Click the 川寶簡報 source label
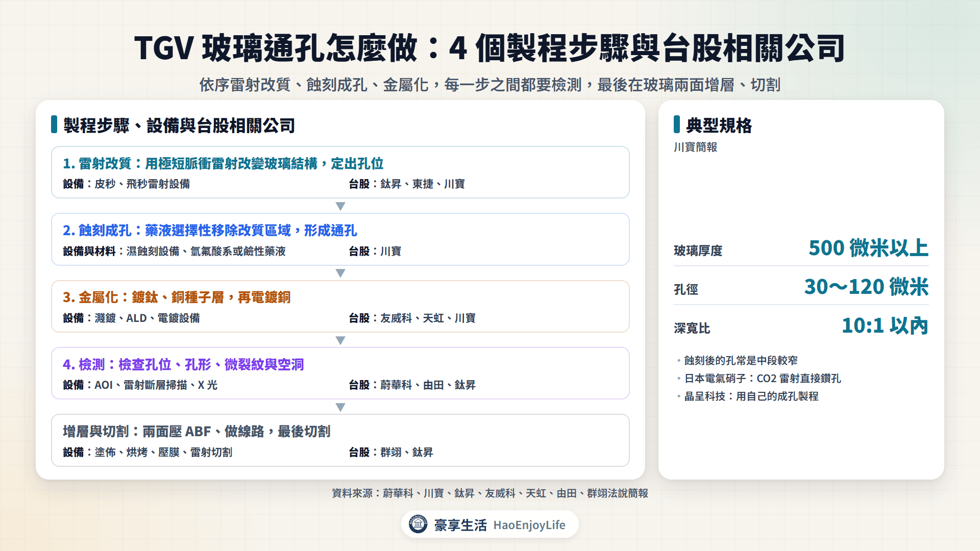Screen dimensions: 980x551 tap(695, 147)
